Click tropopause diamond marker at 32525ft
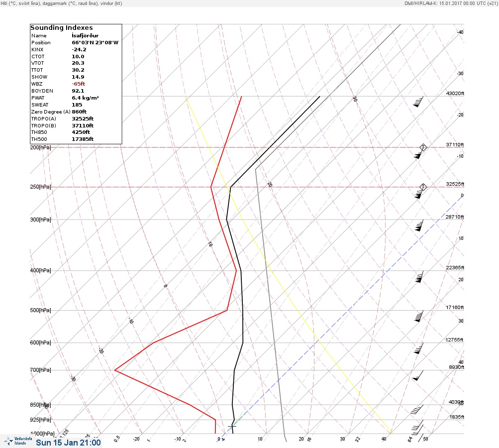 pos(423,187)
